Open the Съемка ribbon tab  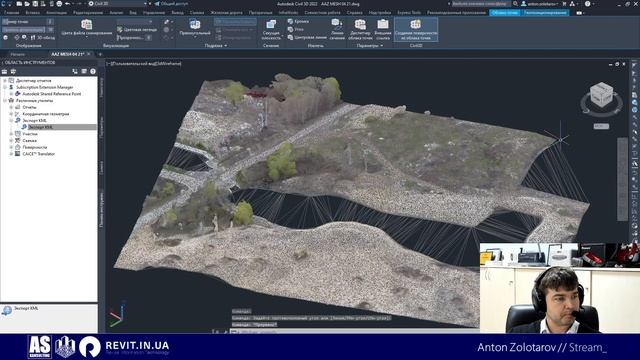(x=197, y=13)
